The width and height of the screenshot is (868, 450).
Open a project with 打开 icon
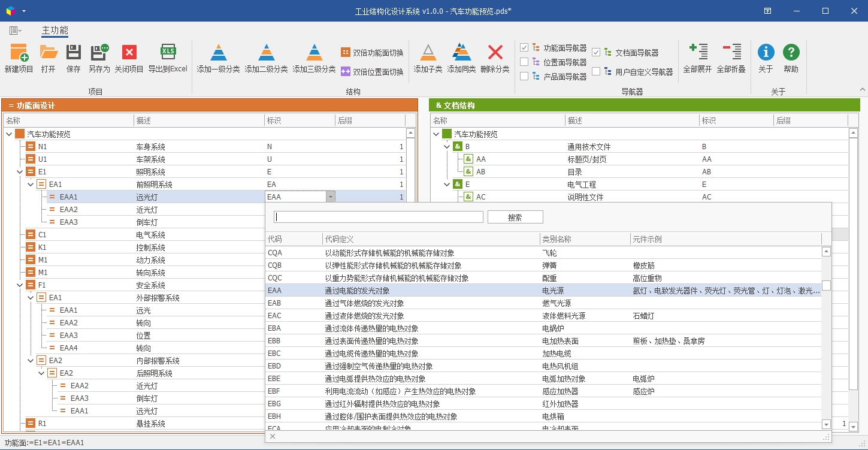coord(49,53)
